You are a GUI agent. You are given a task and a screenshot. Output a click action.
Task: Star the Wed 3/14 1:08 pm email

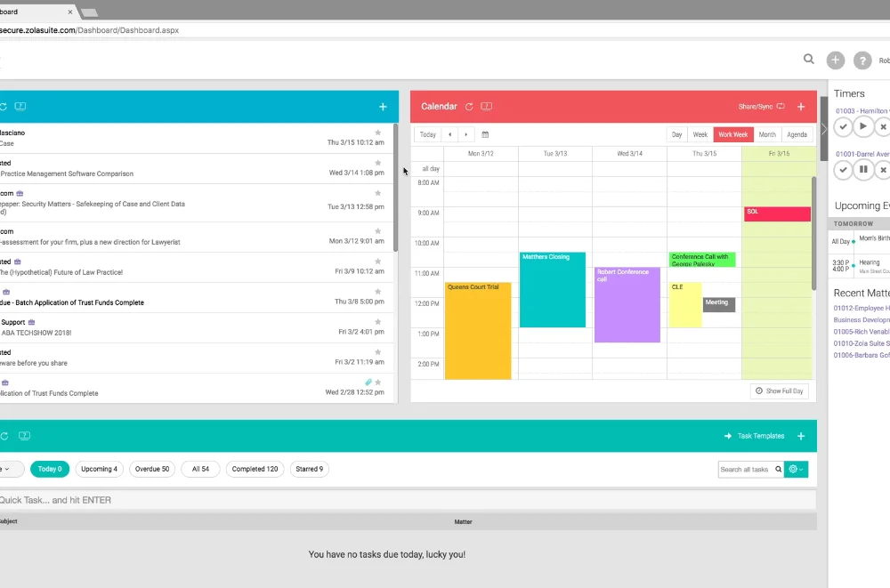[x=378, y=163]
